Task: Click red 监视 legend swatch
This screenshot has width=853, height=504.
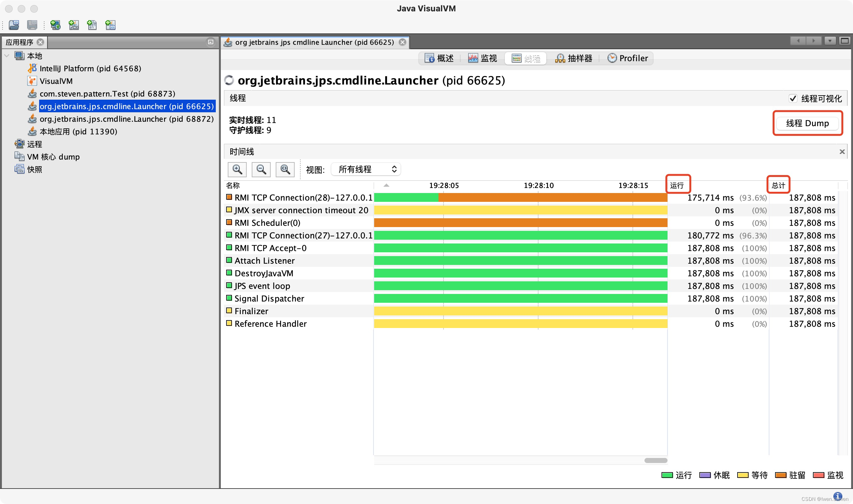Action: tap(819, 475)
